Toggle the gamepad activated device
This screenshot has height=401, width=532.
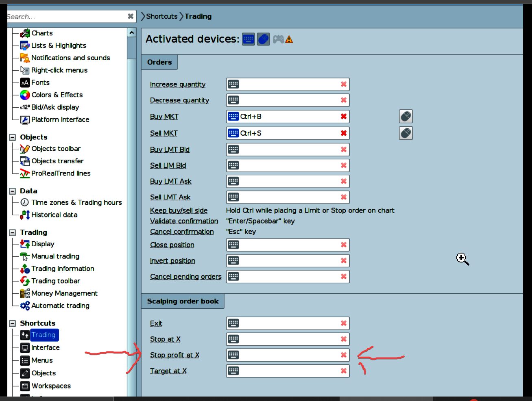pos(278,39)
